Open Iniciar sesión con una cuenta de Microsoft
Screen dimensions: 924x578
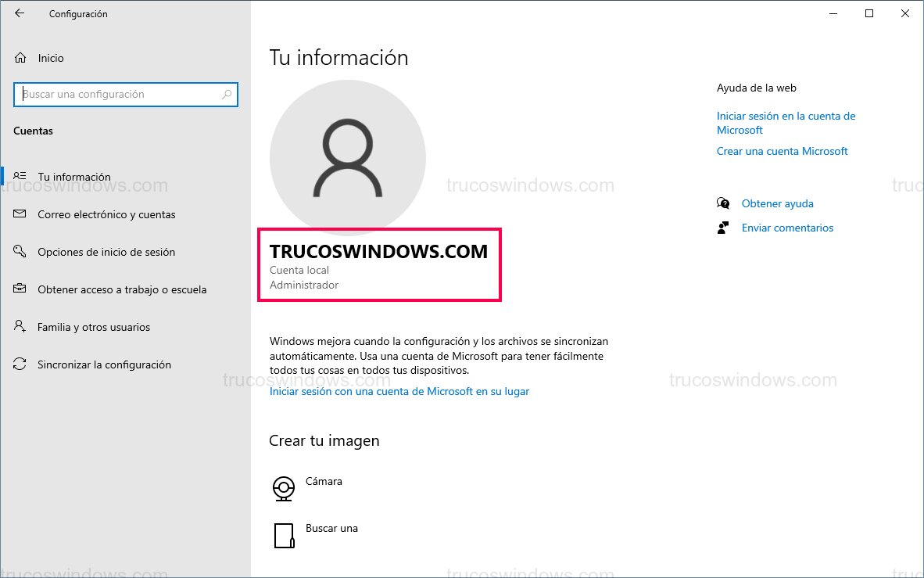coord(399,391)
